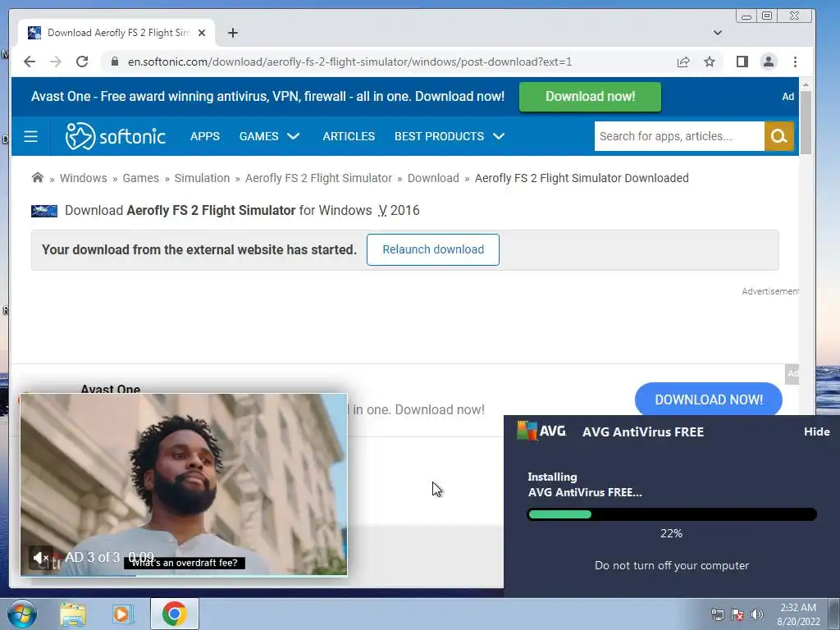Open the Windows Start menu
This screenshot has height=630, width=840.
click(x=21, y=614)
